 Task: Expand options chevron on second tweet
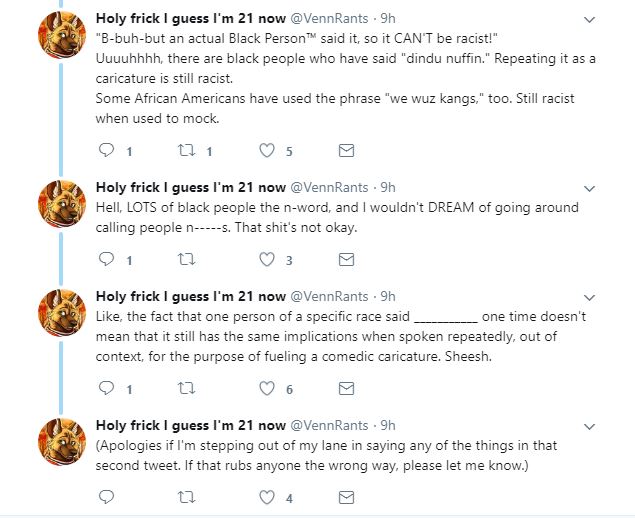click(x=590, y=188)
